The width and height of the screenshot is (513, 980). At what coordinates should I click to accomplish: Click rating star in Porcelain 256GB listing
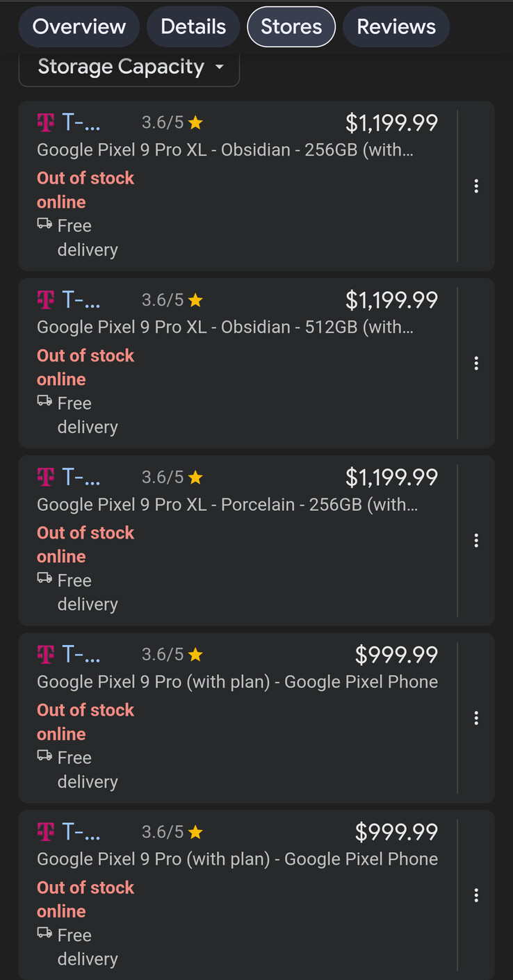click(195, 477)
